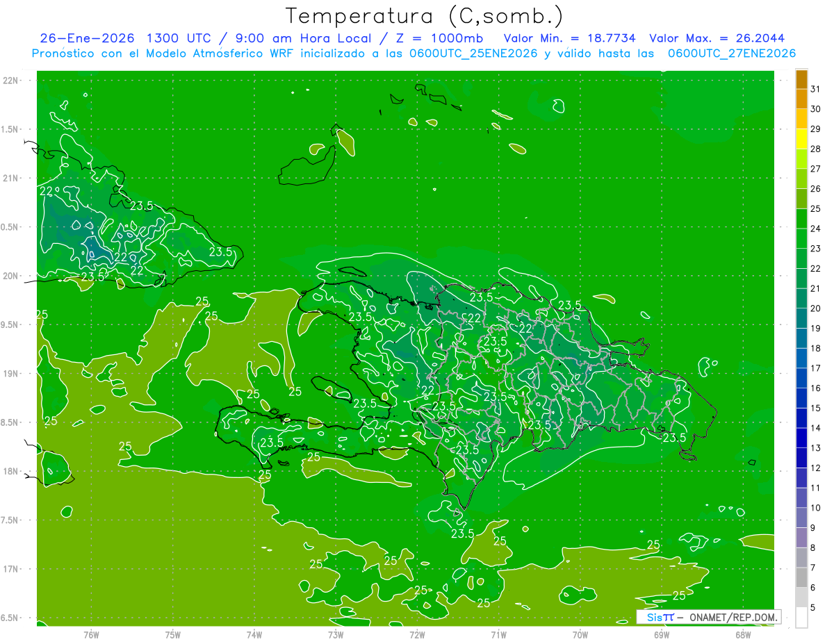Click 'Valor Max. = 26.2044' text
Image resolution: width=834 pixels, height=644 pixels.
click(x=717, y=38)
